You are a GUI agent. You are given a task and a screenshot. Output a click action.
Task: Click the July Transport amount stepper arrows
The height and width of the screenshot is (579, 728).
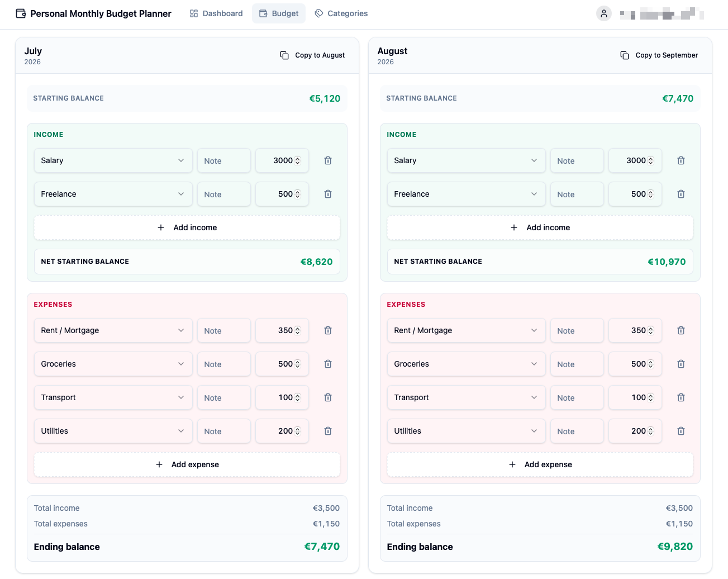click(x=298, y=397)
